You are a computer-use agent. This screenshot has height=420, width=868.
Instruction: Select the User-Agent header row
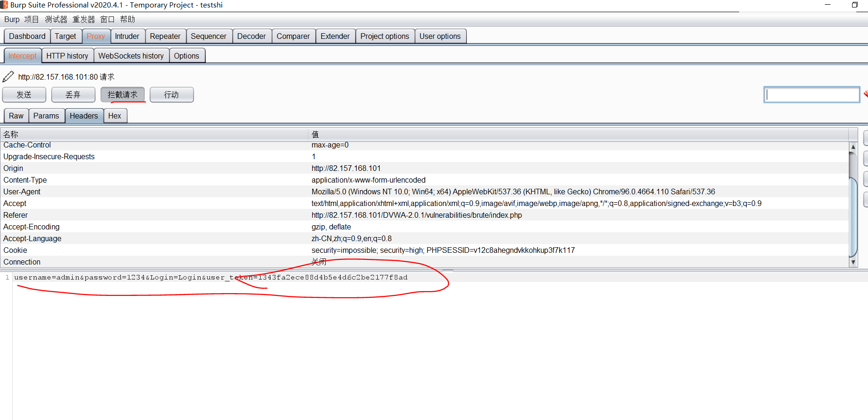coord(424,192)
